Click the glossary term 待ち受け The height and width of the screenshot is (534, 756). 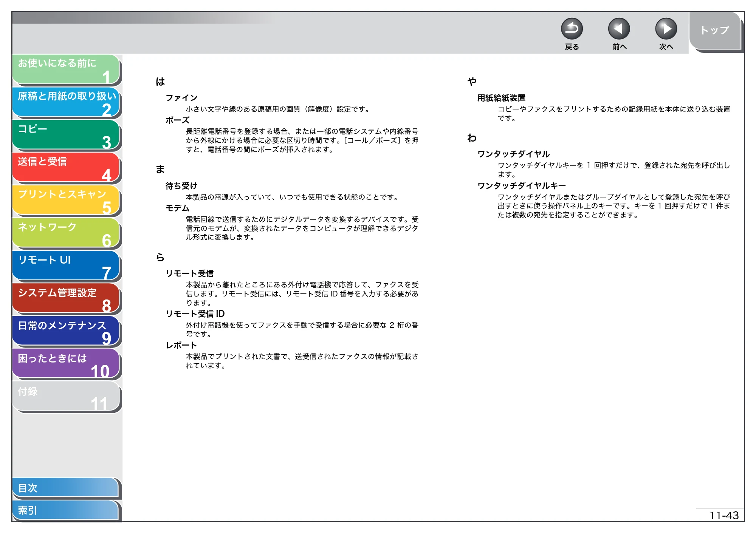181,186
